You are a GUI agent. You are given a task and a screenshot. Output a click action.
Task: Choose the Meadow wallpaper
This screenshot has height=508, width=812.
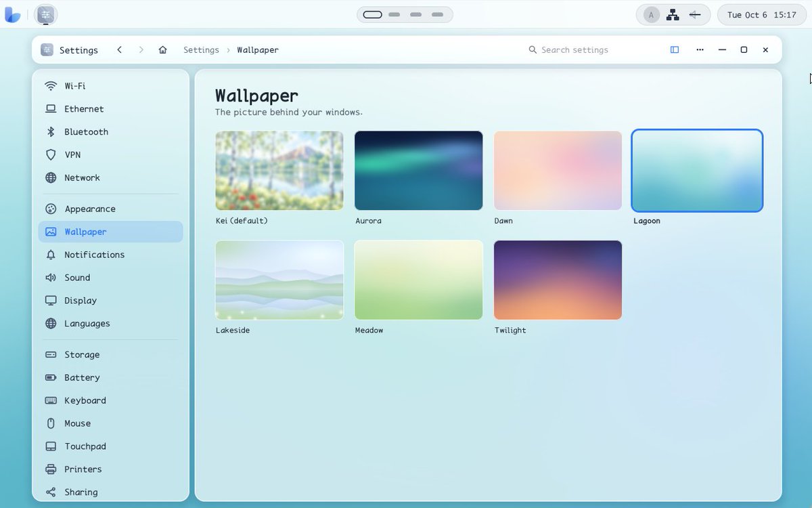pyautogui.click(x=419, y=280)
